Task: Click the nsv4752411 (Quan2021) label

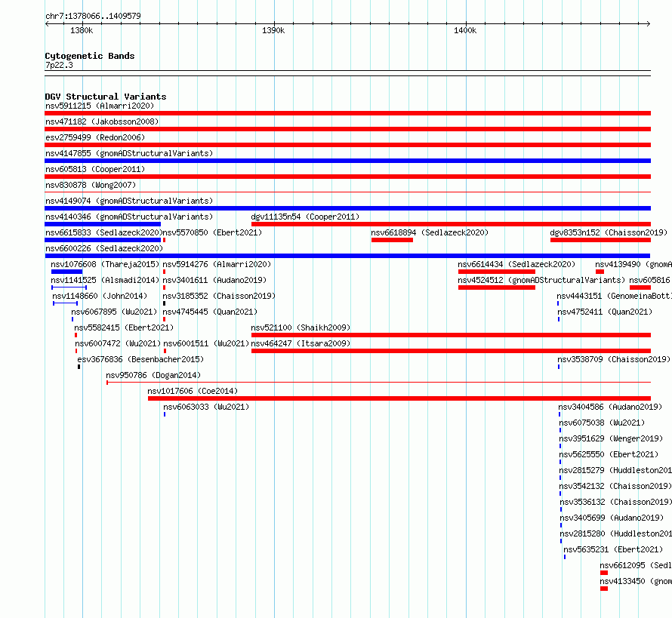Action: pyautogui.click(x=604, y=312)
